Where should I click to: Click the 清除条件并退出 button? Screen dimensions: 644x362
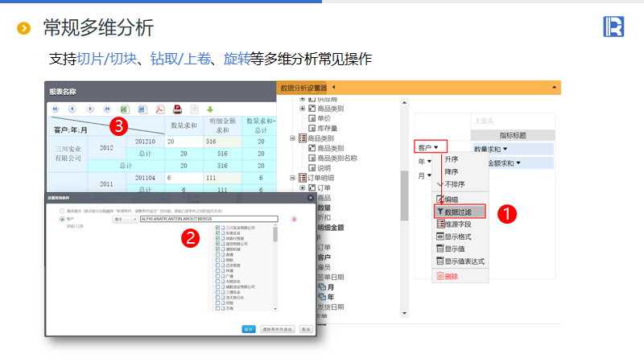pyautogui.click(x=277, y=329)
